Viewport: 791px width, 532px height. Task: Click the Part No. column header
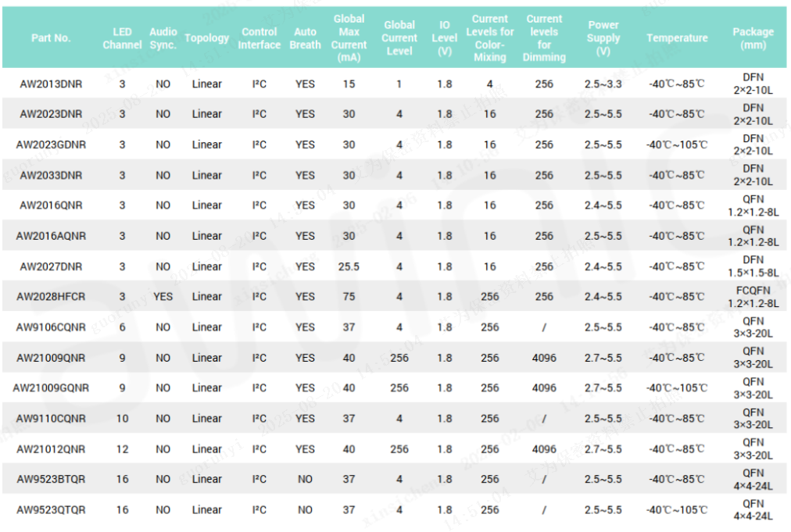tap(51, 37)
